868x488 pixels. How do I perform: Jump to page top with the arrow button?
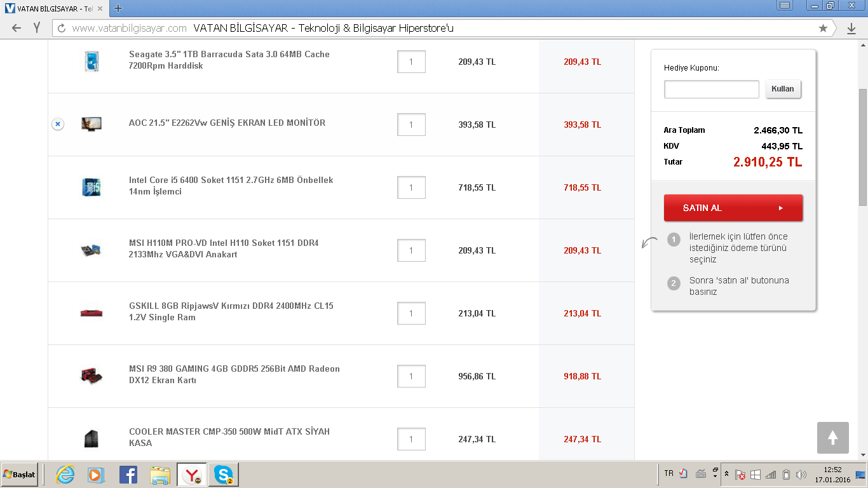coord(832,438)
